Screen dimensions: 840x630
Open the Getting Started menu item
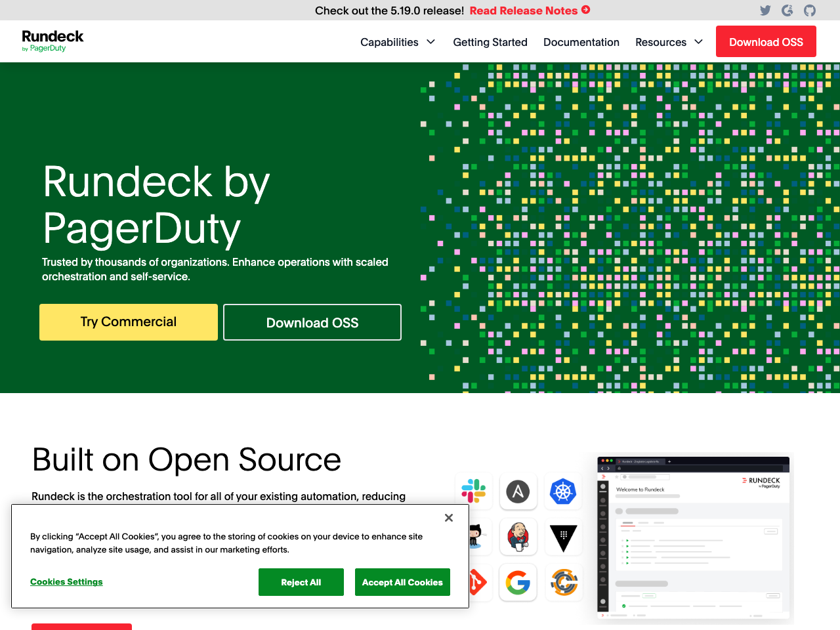(x=490, y=41)
